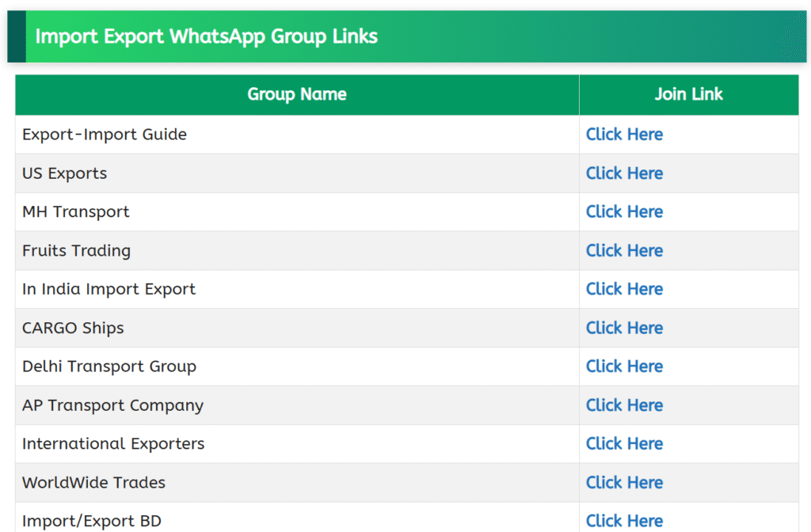Click the 'Join Link' column header
Image resolution: width=811 pixels, height=532 pixels.
(689, 94)
